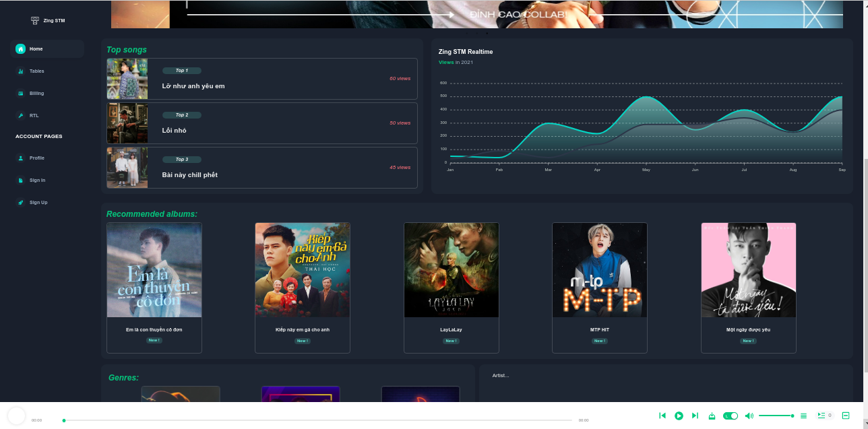Open Billing via the wallet icon
The height and width of the screenshot is (429, 868).
pyautogui.click(x=21, y=93)
